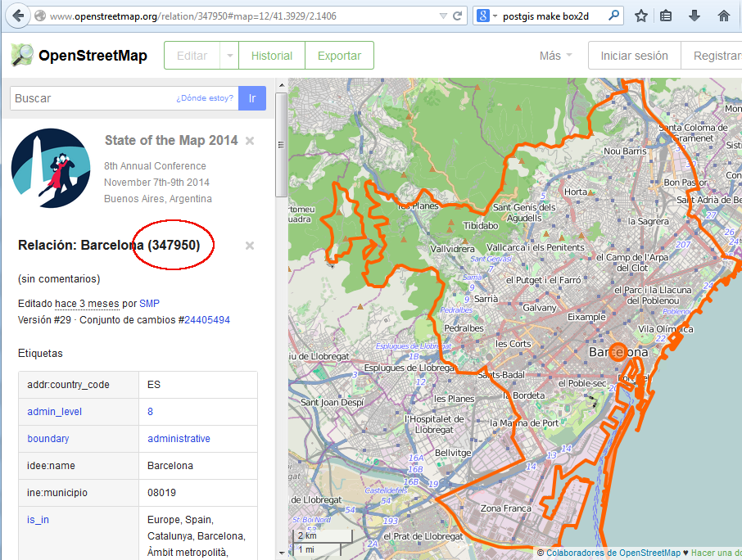Click the orange Barcelona center marker

point(618,352)
